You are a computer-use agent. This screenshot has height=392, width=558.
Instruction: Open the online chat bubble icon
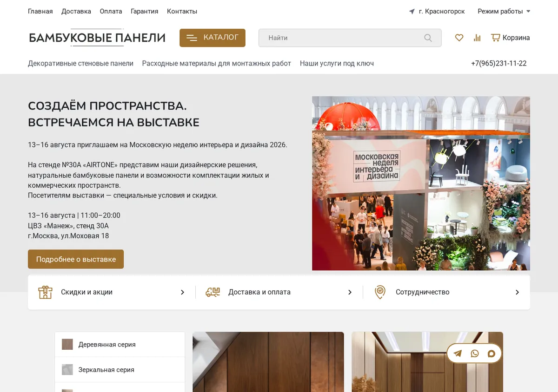coord(491,353)
